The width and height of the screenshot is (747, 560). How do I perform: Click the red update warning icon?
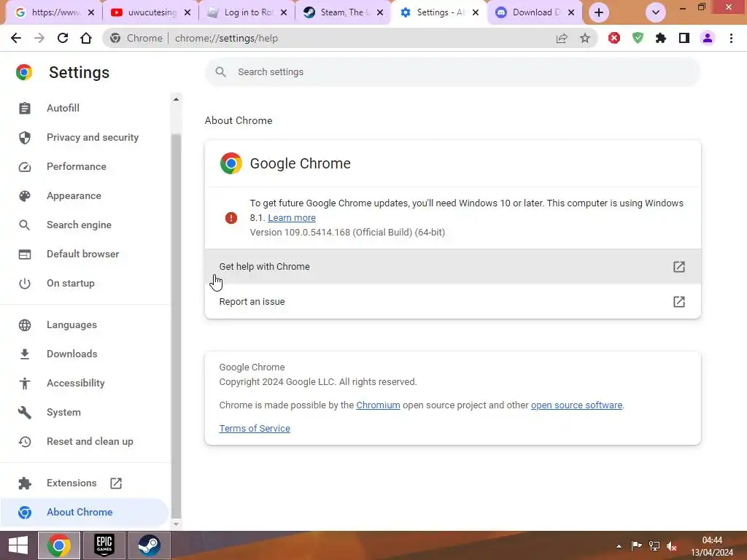pos(231,217)
